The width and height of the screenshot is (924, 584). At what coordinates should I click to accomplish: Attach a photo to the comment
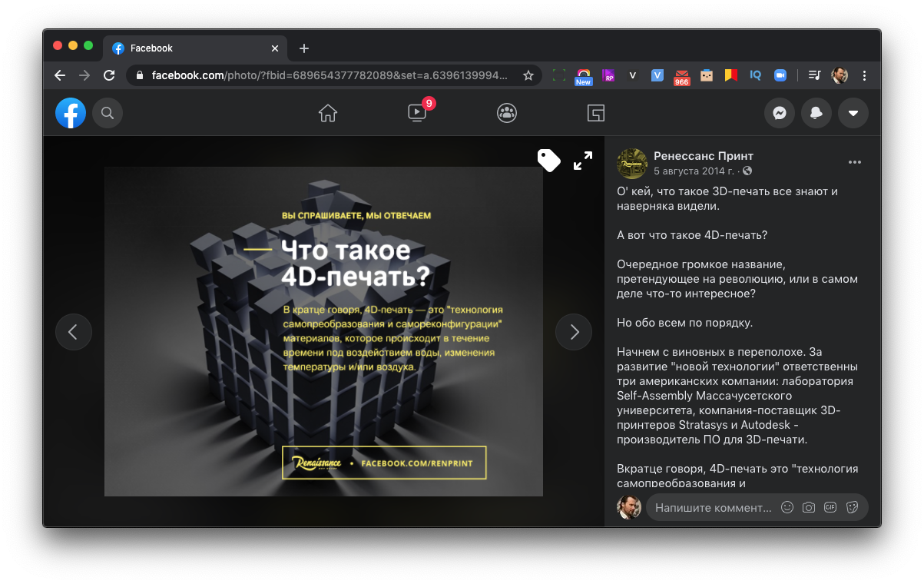click(808, 507)
